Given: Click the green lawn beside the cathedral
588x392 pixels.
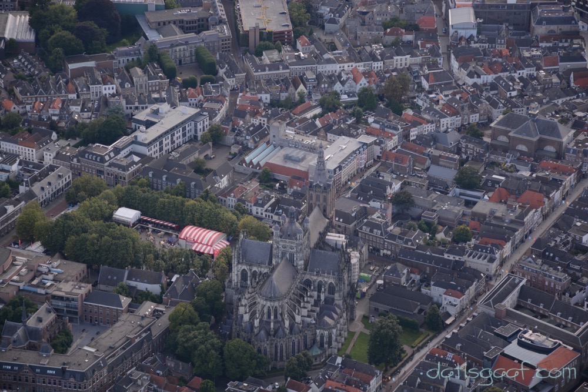Looking at the screenshot, I should pos(360,347).
